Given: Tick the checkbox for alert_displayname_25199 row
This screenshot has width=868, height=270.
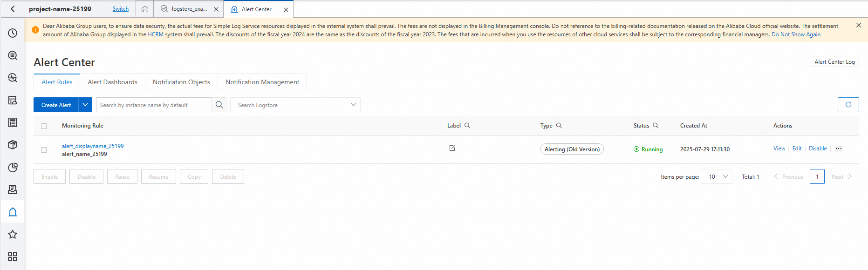Looking at the screenshot, I should [x=44, y=150].
